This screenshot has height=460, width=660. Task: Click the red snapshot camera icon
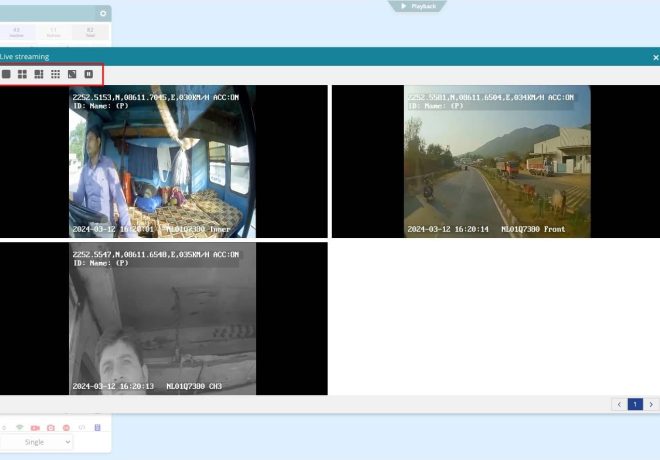tap(51, 427)
